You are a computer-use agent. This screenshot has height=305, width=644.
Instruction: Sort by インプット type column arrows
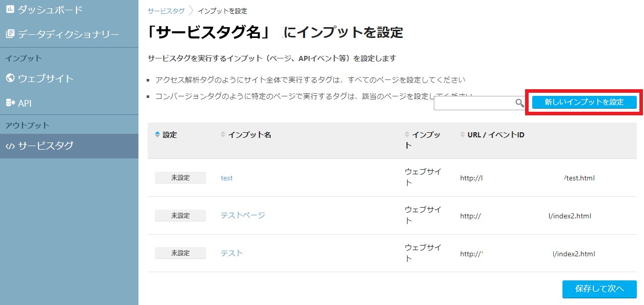[x=408, y=134]
